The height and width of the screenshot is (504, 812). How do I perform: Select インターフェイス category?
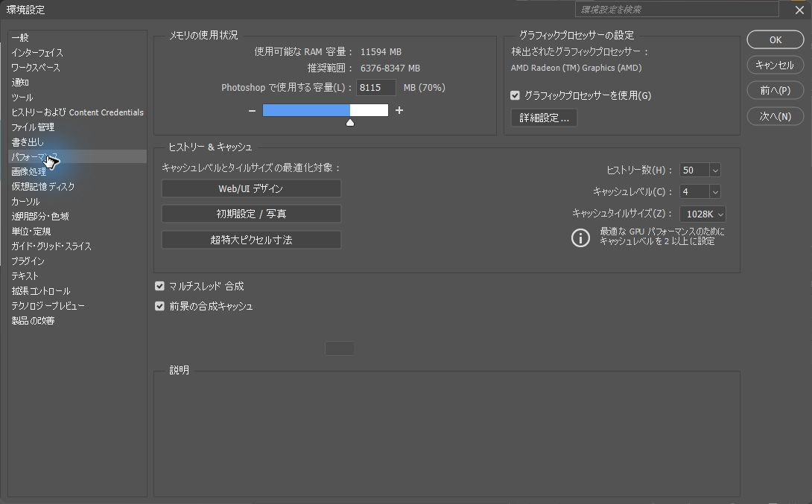coord(77,53)
